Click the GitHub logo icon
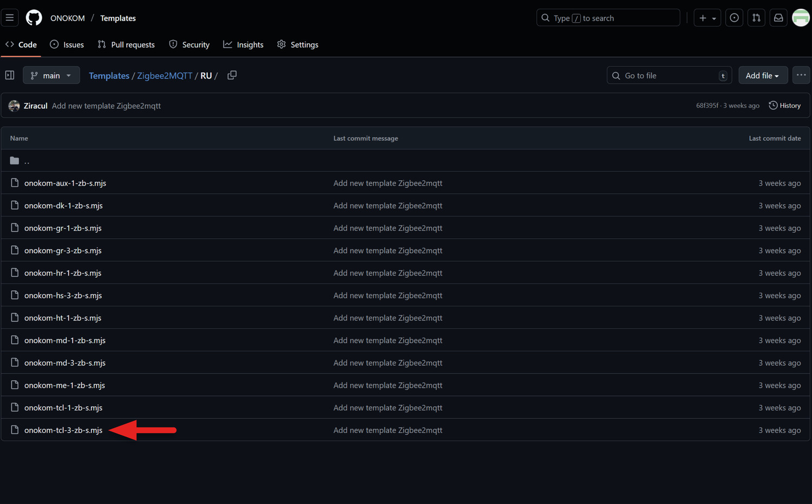 (x=34, y=18)
